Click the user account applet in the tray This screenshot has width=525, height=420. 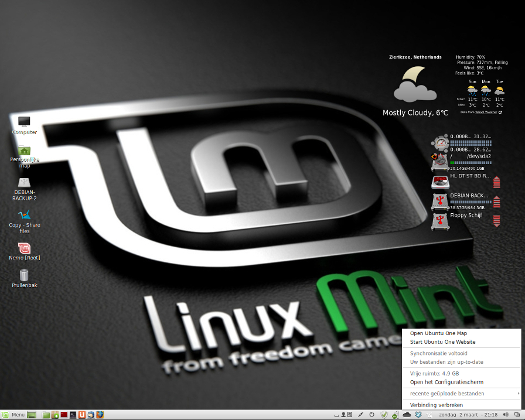tap(343, 415)
